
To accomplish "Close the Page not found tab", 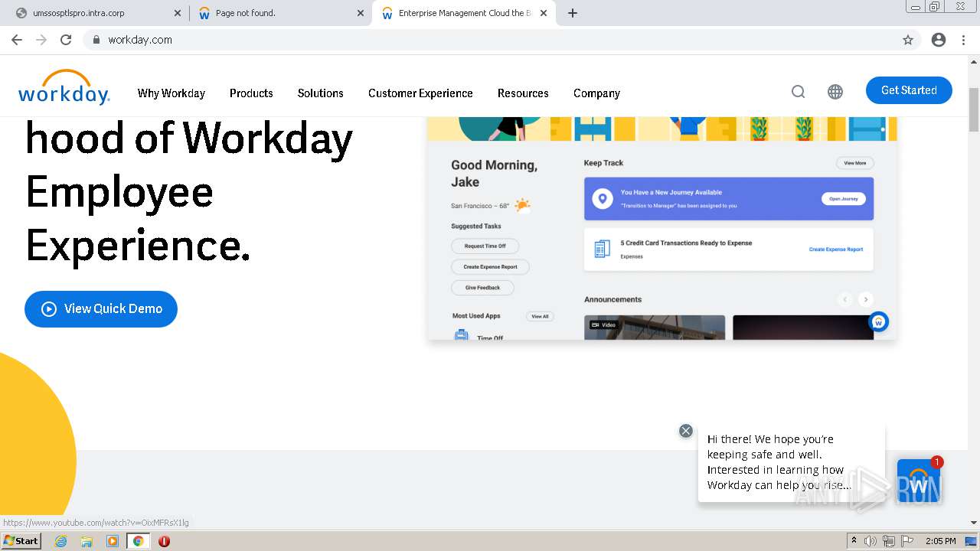I will [x=360, y=13].
